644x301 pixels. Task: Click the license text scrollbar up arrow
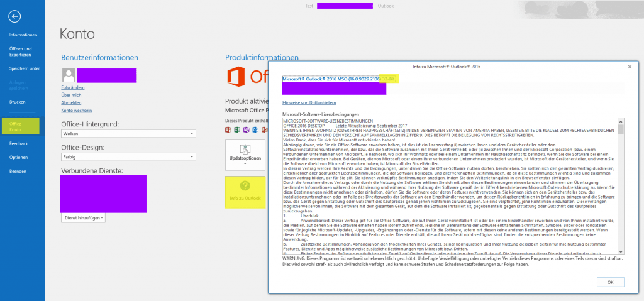point(620,121)
